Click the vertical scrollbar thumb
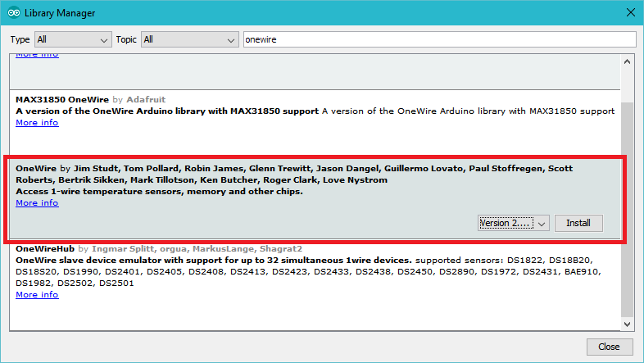 coord(627,210)
